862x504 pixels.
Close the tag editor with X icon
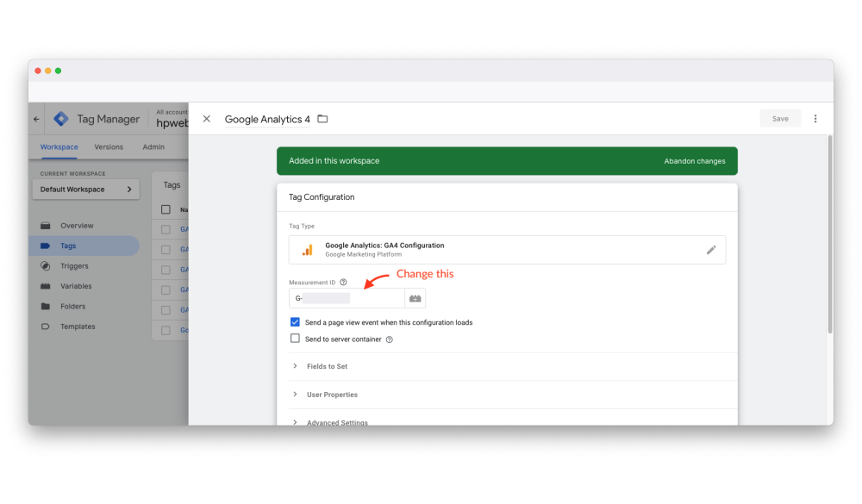click(207, 119)
